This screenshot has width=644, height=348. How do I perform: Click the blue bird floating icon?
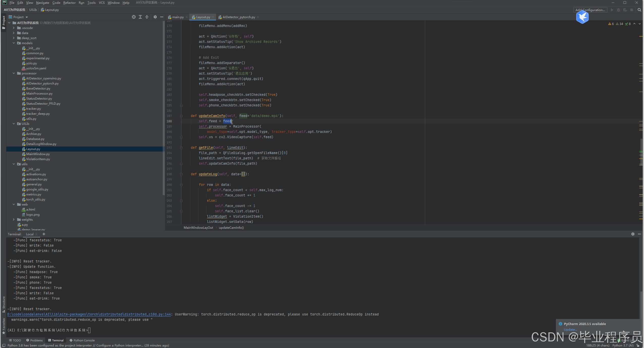(582, 17)
